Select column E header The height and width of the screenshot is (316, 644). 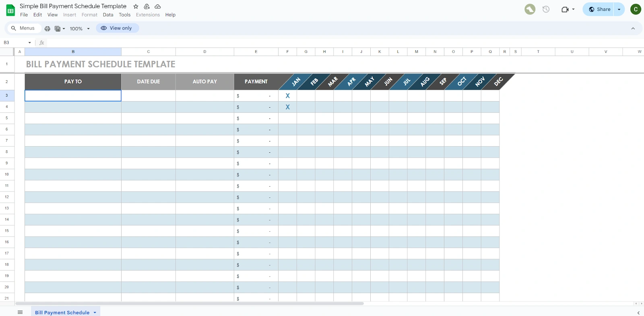(256, 52)
